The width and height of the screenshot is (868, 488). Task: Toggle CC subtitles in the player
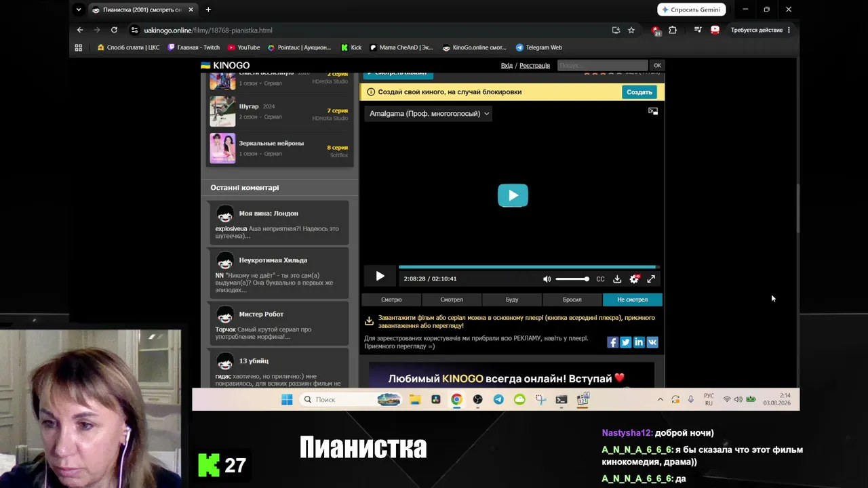click(600, 279)
